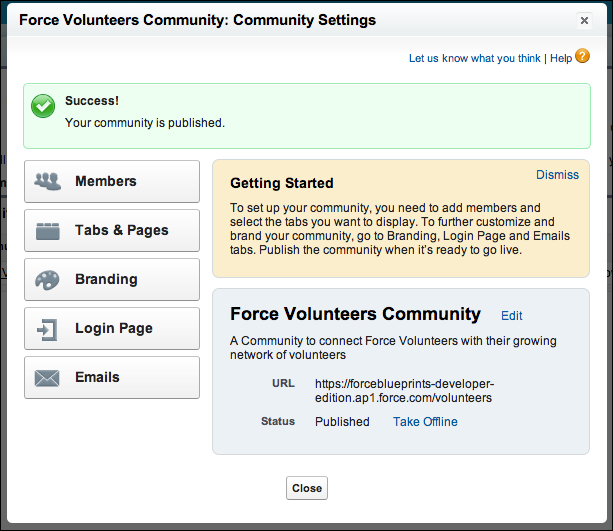Image resolution: width=613 pixels, height=531 pixels.
Task: Take the published community offline
Action: pos(425,422)
